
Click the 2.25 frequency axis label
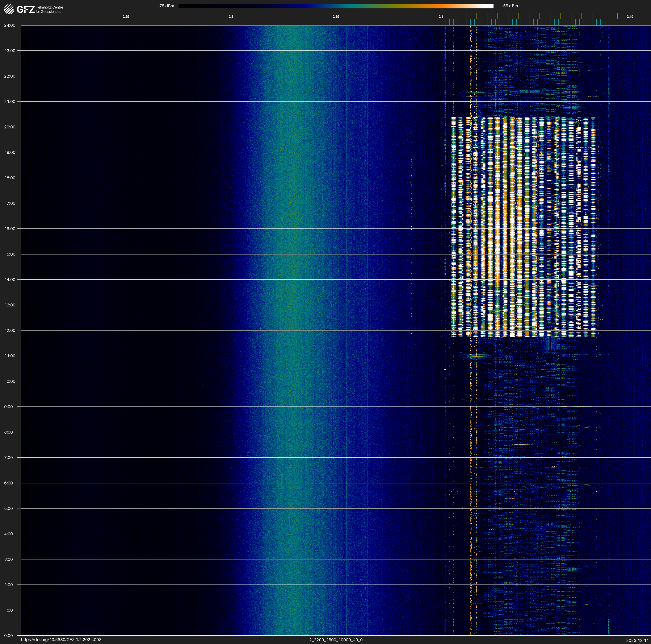click(126, 17)
